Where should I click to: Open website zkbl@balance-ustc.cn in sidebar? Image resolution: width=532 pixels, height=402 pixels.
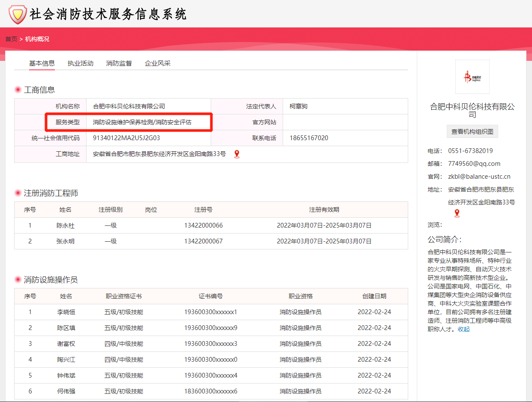479,177
